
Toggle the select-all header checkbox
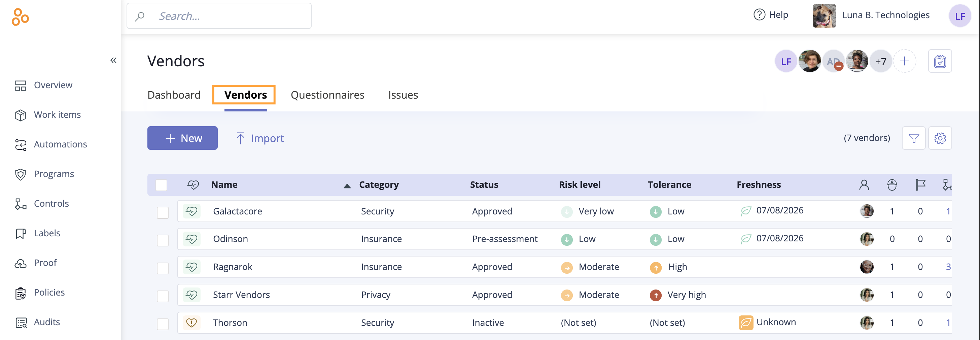click(x=161, y=185)
